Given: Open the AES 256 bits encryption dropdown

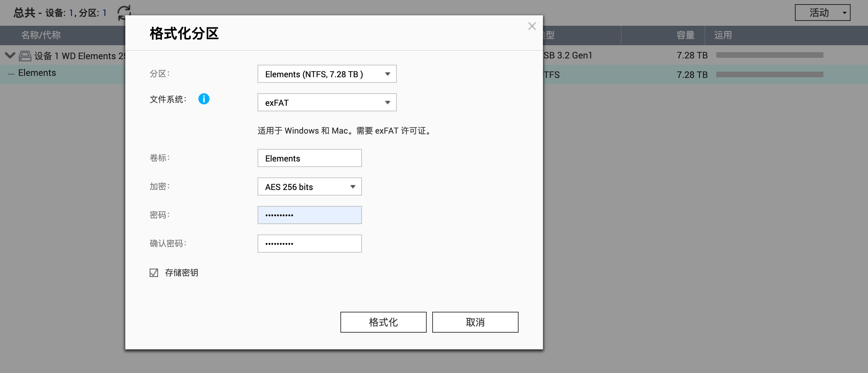Looking at the screenshot, I should 309,187.
